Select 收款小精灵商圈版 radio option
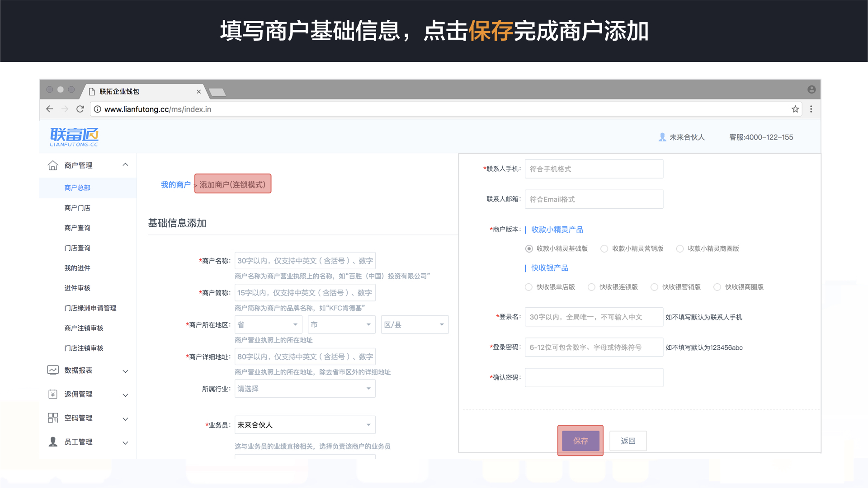Image resolution: width=868 pixels, height=488 pixels. click(x=679, y=249)
